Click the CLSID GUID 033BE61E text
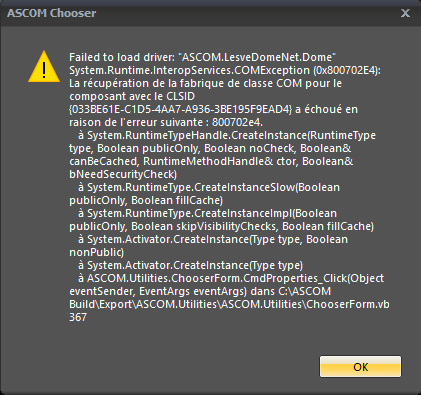This screenshot has height=395, width=421. coord(181,109)
